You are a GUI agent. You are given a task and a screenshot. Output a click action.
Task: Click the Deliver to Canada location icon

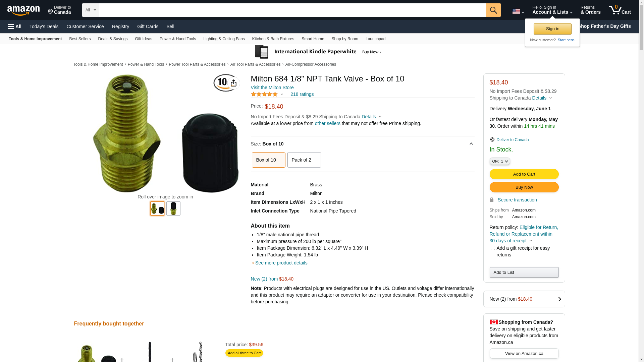point(492,140)
